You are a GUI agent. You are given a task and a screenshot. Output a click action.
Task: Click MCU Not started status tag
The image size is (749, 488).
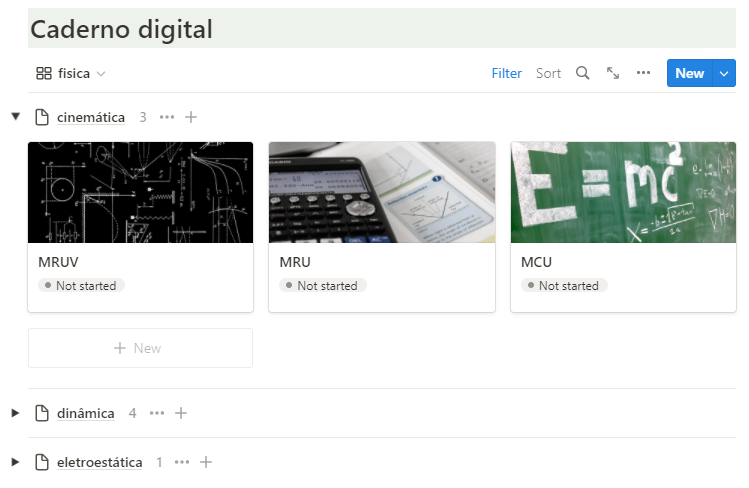tap(564, 286)
